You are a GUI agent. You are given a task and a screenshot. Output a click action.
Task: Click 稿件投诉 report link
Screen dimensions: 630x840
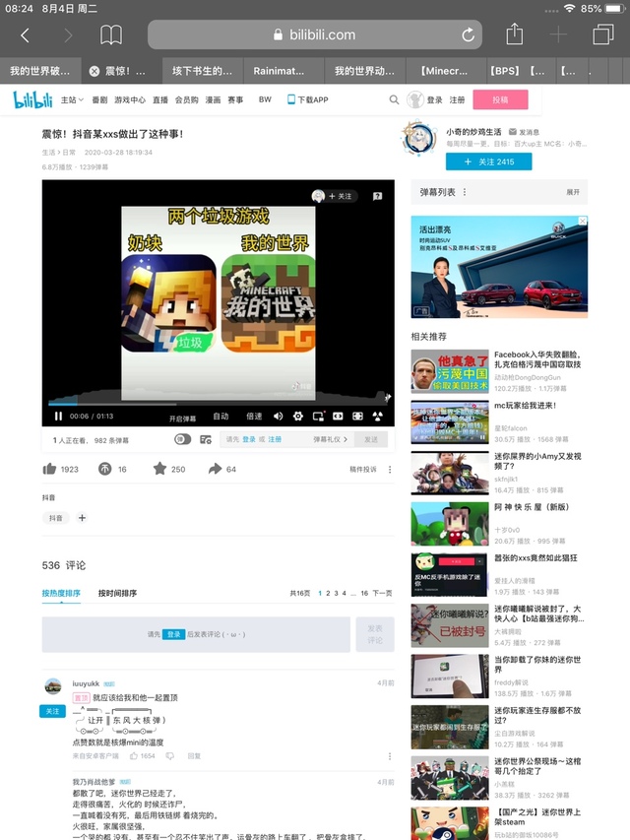[x=362, y=470]
